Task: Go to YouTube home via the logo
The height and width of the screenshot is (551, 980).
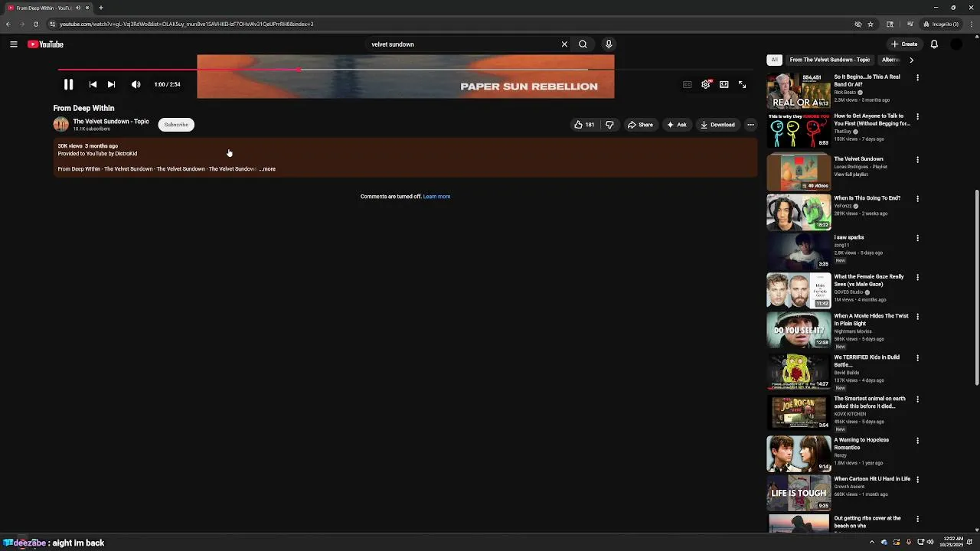Action: tap(46, 44)
